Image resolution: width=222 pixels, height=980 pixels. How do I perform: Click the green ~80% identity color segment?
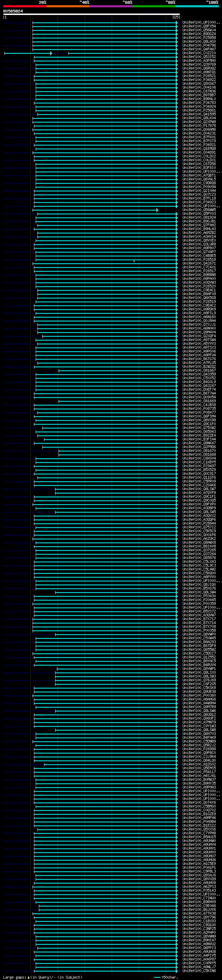click(x=154, y=6)
